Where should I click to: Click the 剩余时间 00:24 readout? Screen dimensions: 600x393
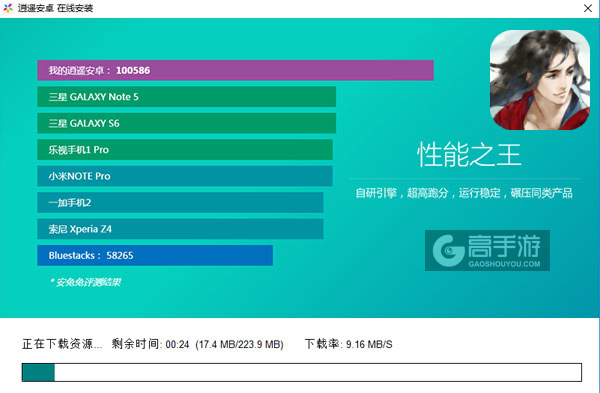[150, 344]
